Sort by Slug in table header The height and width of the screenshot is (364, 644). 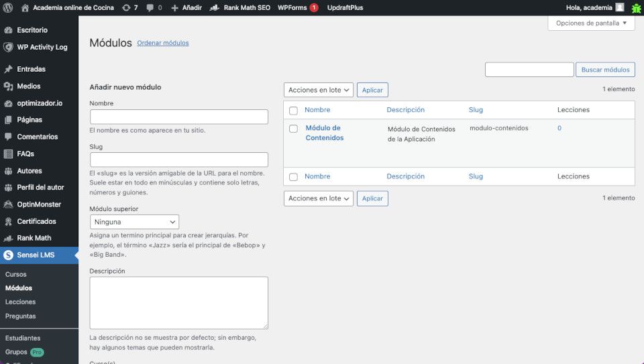click(x=476, y=109)
